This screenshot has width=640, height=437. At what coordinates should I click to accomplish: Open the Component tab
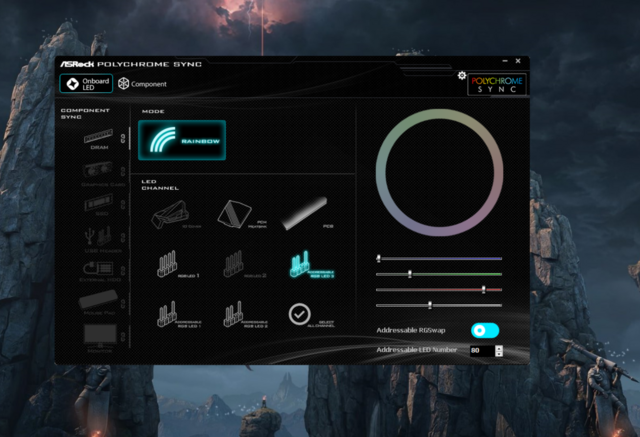[142, 84]
